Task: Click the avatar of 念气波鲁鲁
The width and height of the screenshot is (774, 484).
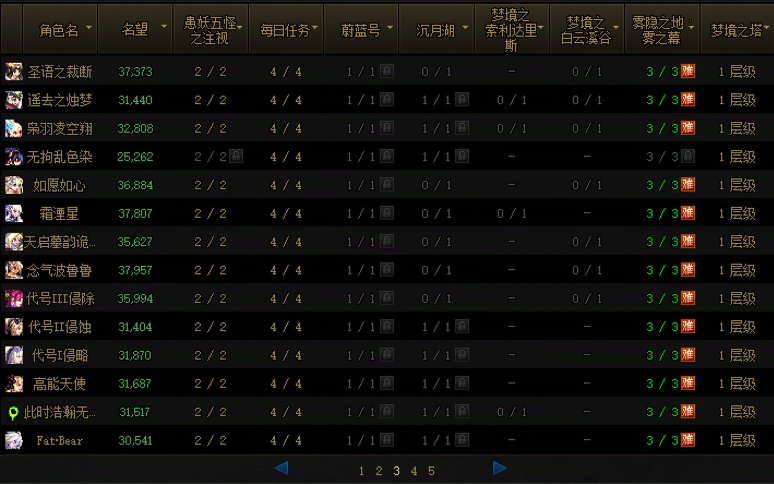Action: click(14, 270)
